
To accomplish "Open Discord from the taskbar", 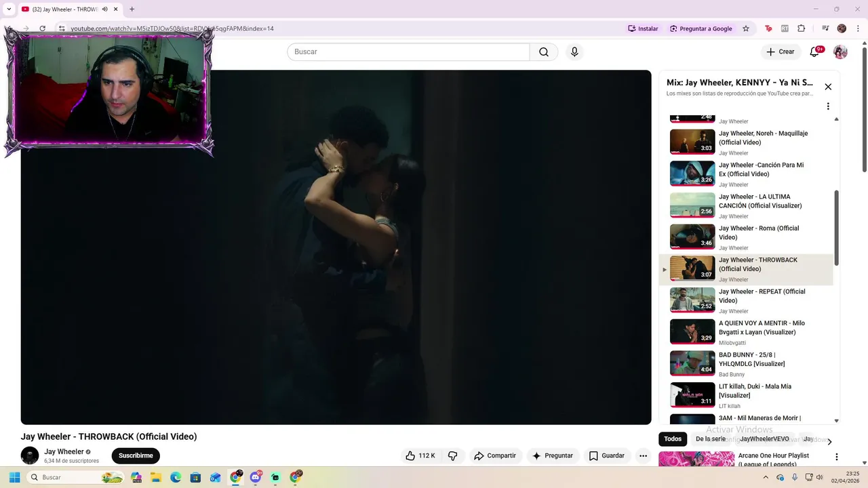I will [x=255, y=477].
